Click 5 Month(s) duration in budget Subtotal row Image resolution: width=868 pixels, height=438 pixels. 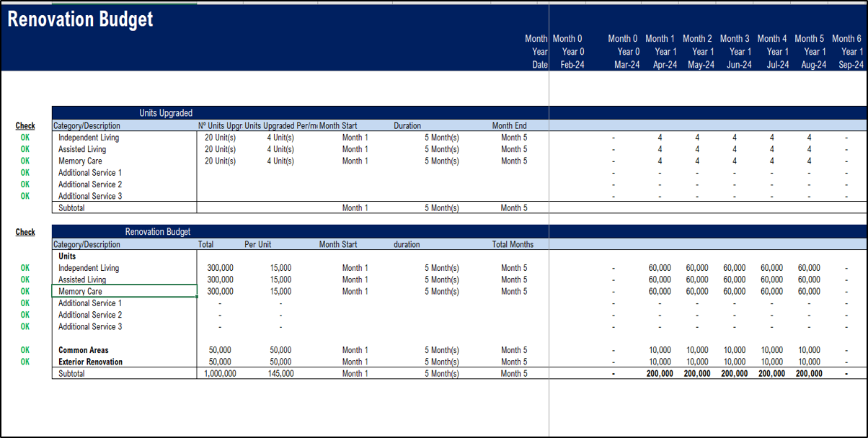(442, 374)
